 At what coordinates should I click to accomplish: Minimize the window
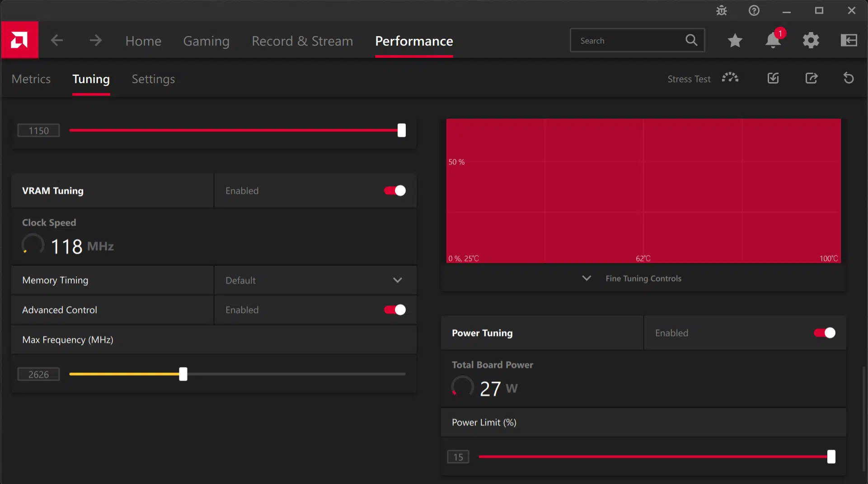click(x=786, y=11)
